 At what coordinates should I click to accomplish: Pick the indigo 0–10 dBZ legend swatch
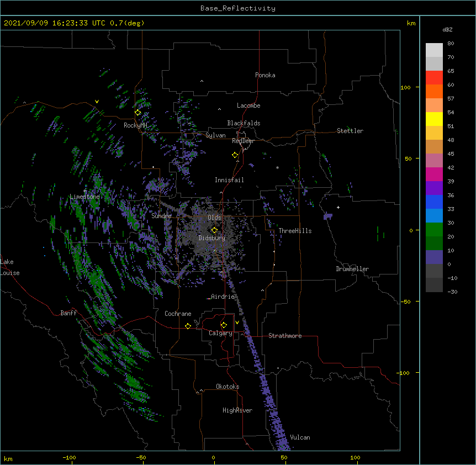434,257
